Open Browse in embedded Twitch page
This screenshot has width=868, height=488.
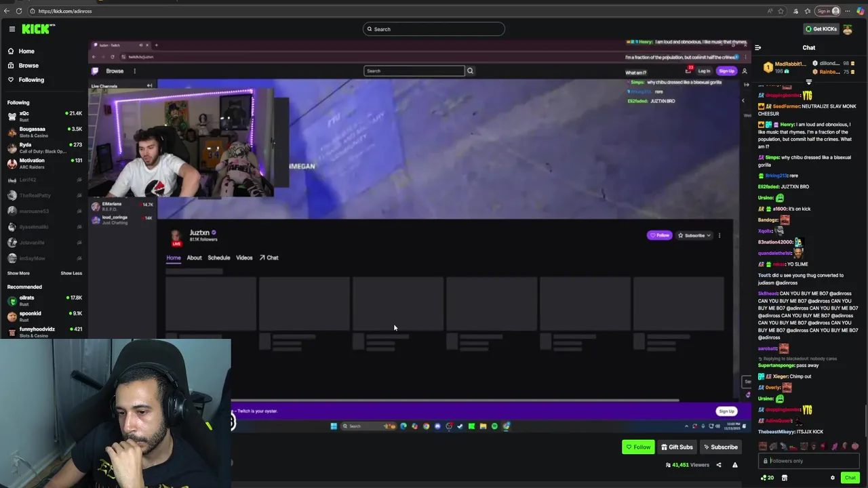(x=115, y=71)
